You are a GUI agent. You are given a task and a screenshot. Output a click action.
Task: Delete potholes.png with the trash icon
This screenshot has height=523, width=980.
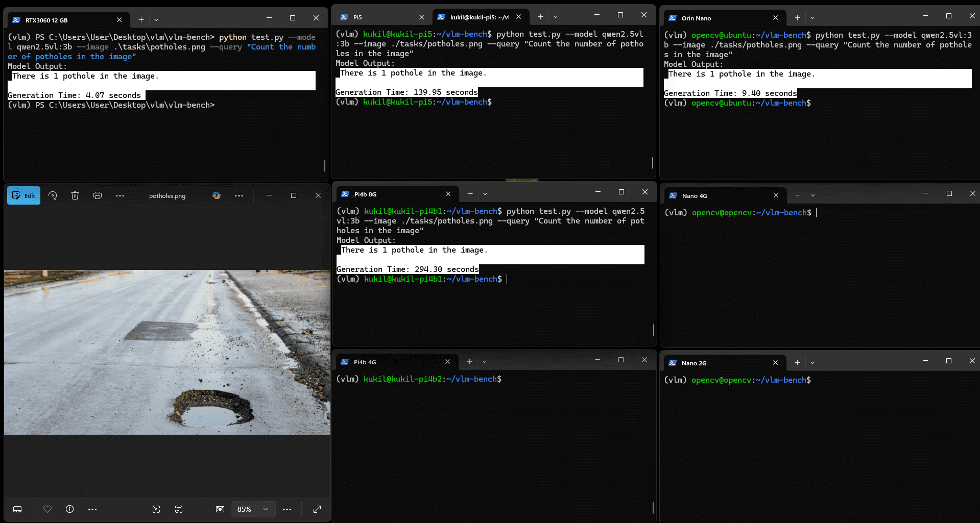pyautogui.click(x=75, y=195)
